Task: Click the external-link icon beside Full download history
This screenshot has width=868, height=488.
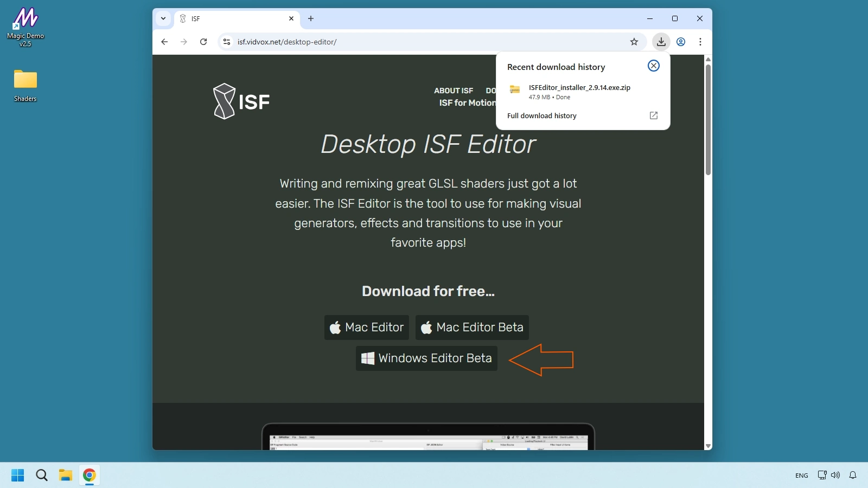Action: 654,115
